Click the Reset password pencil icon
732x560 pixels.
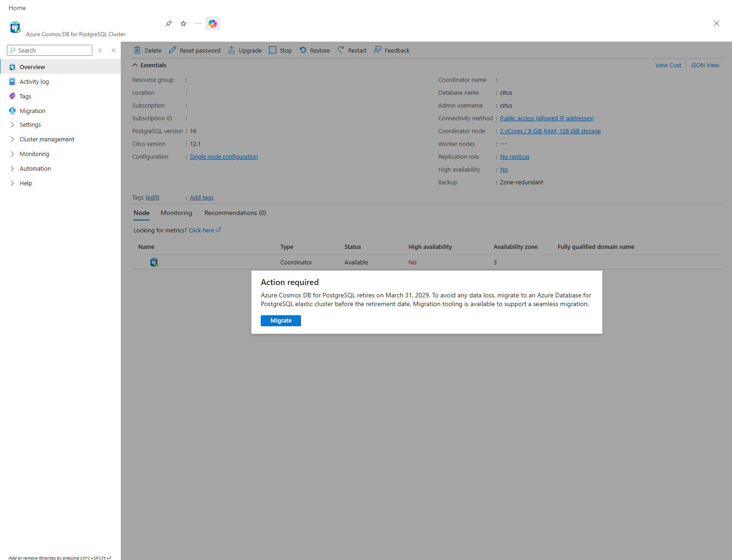tap(172, 50)
